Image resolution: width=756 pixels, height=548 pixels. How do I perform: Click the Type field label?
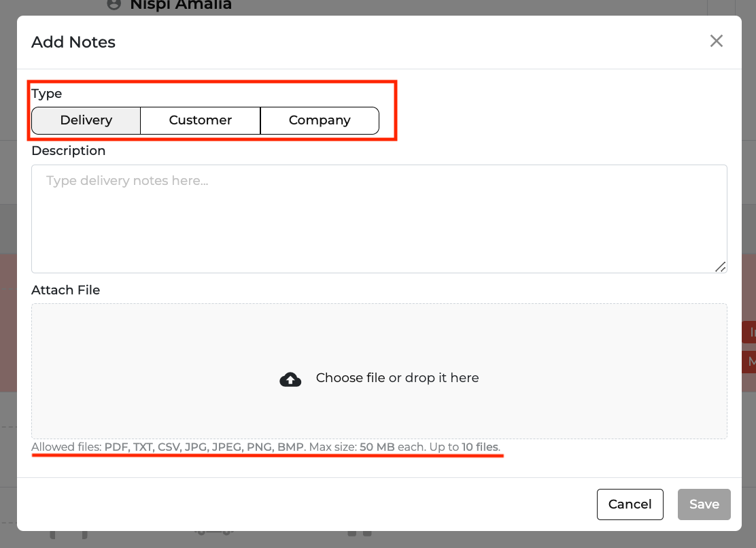47,94
